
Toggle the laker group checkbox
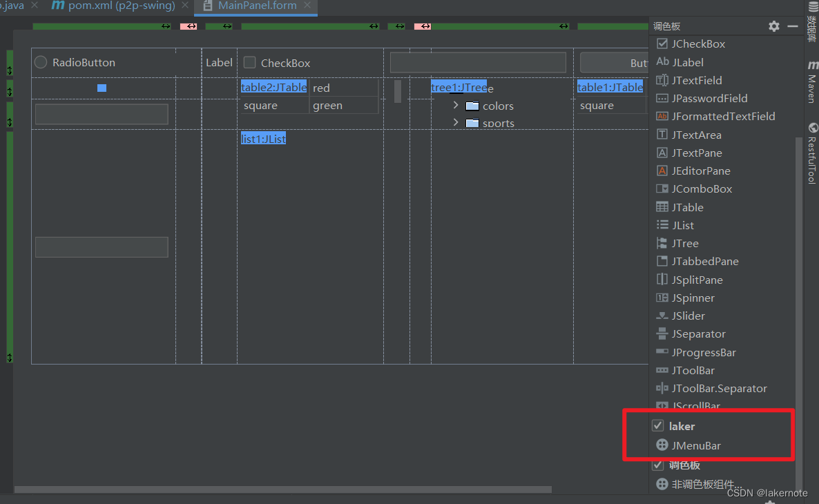click(658, 426)
